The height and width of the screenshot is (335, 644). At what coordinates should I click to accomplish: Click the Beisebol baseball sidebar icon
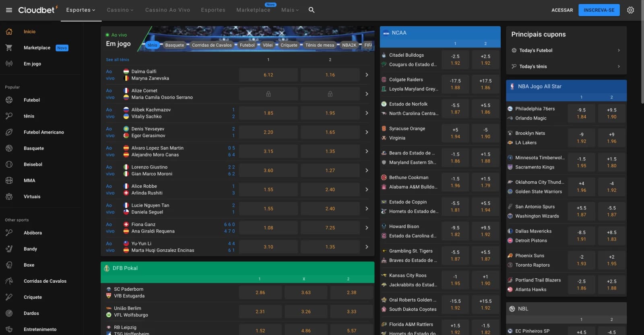point(9,164)
